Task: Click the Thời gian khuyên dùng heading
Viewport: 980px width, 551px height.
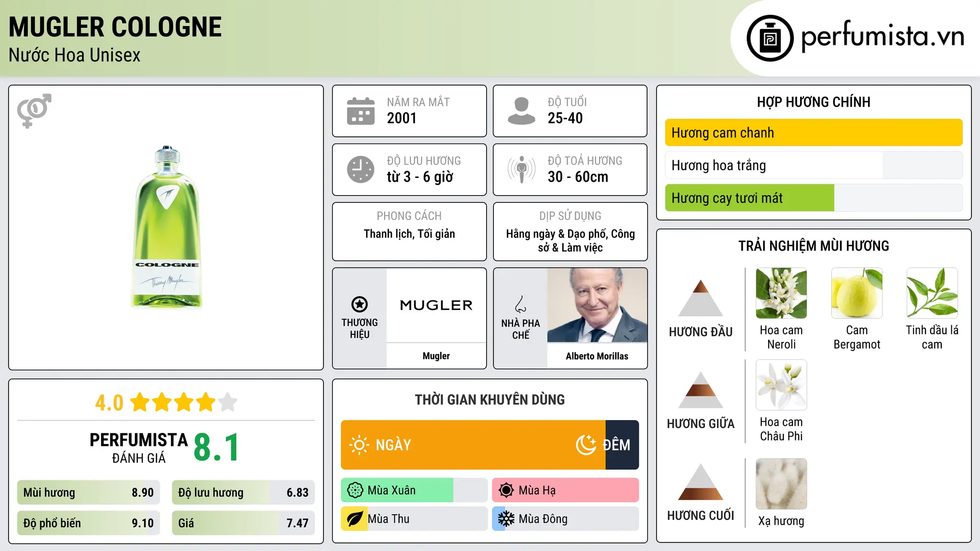Action: (490, 399)
